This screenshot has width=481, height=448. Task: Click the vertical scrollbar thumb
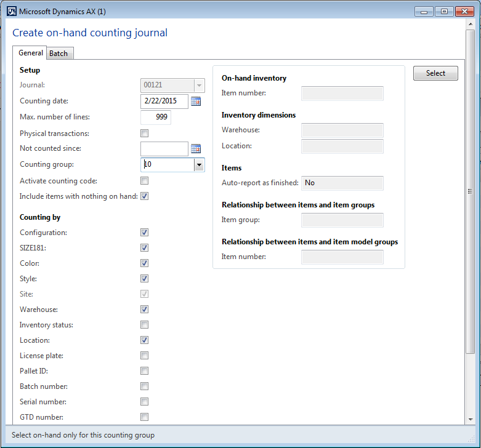[471, 192]
